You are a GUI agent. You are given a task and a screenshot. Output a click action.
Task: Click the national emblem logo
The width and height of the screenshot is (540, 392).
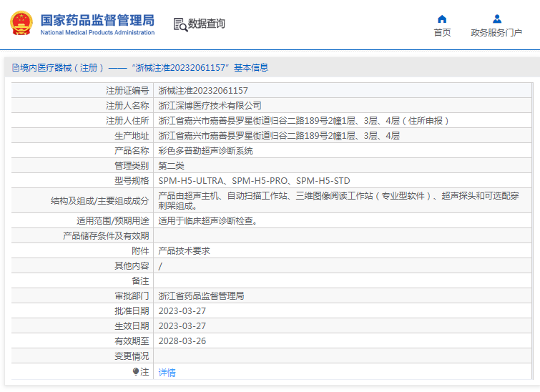point(21,23)
